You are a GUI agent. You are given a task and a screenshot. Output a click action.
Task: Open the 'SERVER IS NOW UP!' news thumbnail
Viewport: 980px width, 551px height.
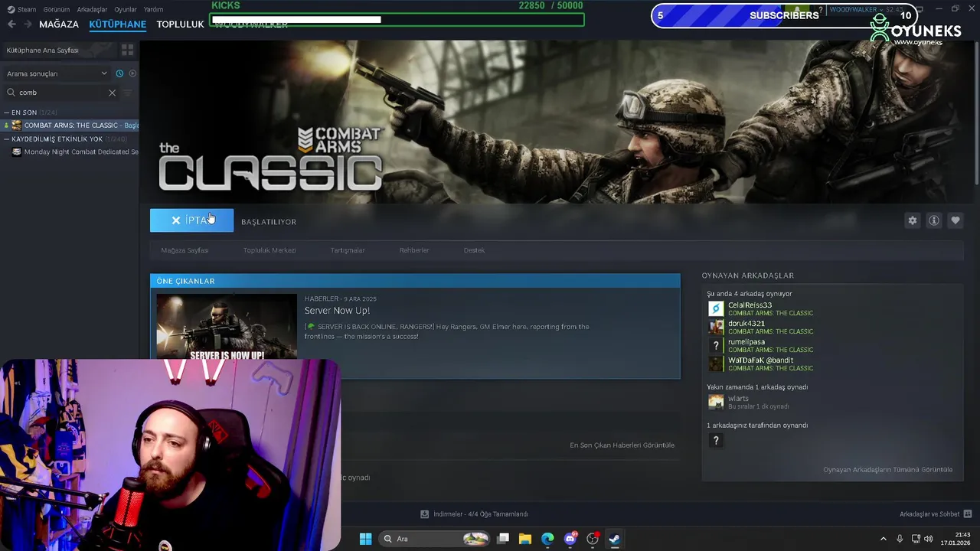pyautogui.click(x=227, y=327)
